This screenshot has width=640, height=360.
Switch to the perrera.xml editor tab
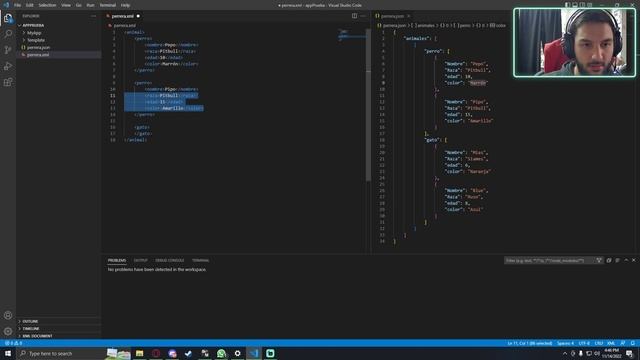click(x=122, y=16)
